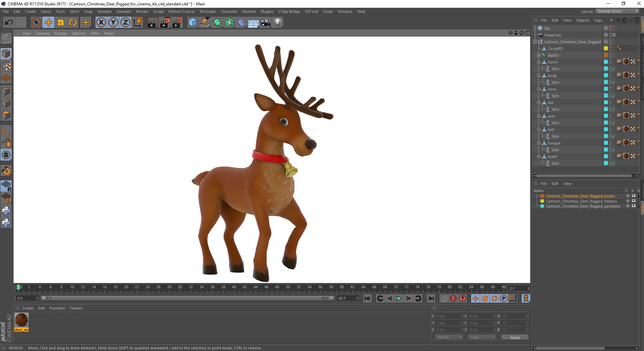The height and width of the screenshot is (351, 644).
Task: Open the V-Ray Bridge menu
Action: click(289, 11)
